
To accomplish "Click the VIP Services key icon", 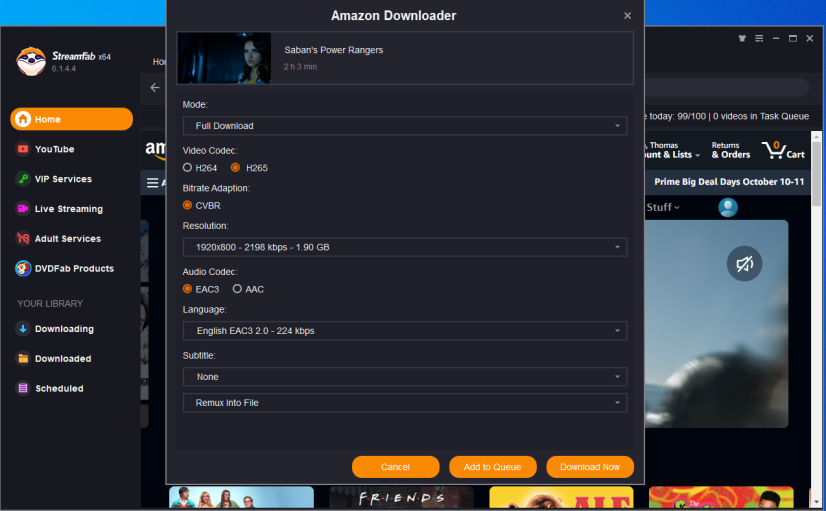I will (23, 179).
